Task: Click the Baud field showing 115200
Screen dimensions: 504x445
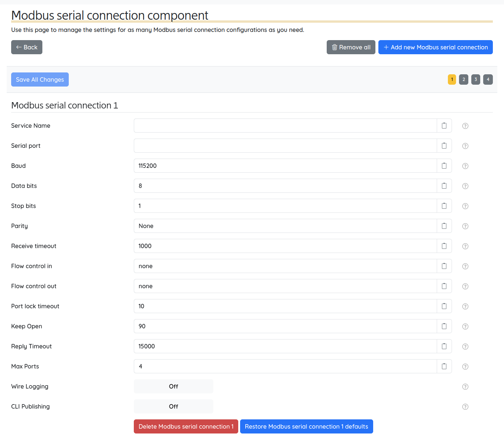Action: (285, 166)
